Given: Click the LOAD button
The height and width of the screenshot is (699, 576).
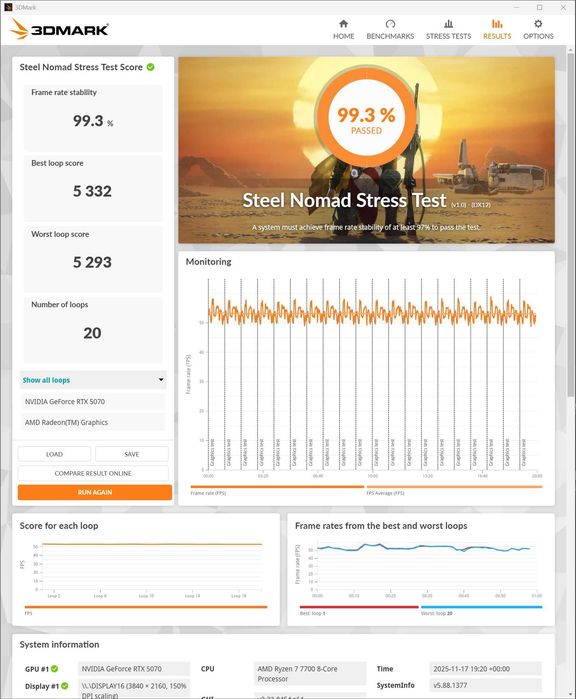Looking at the screenshot, I should pyautogui.click(x=54, y=454).
